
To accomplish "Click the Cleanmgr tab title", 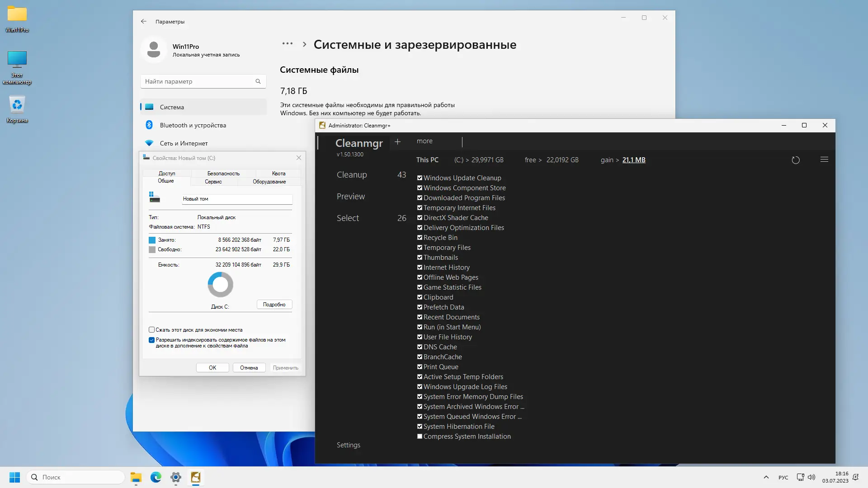I will point(359,143).
